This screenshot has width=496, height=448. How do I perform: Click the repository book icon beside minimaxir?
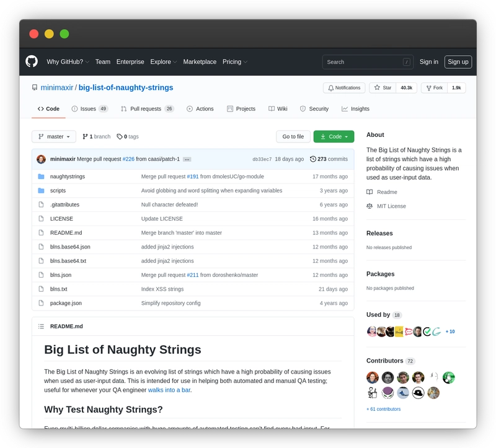pos(35,87)
